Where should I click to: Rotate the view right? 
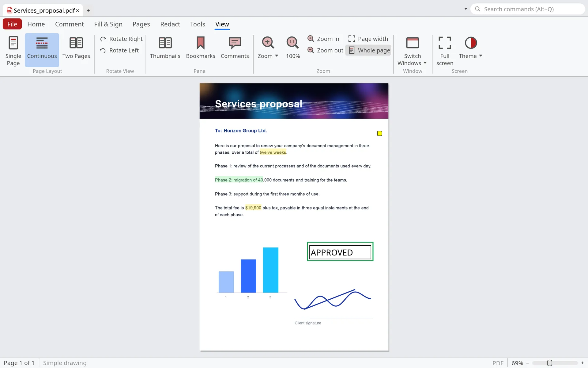[x=122, y=39]
